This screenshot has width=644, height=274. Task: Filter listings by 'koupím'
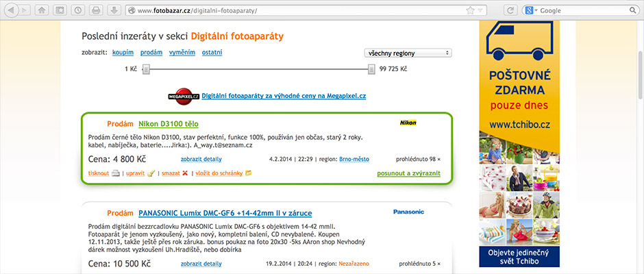(123, 53)
